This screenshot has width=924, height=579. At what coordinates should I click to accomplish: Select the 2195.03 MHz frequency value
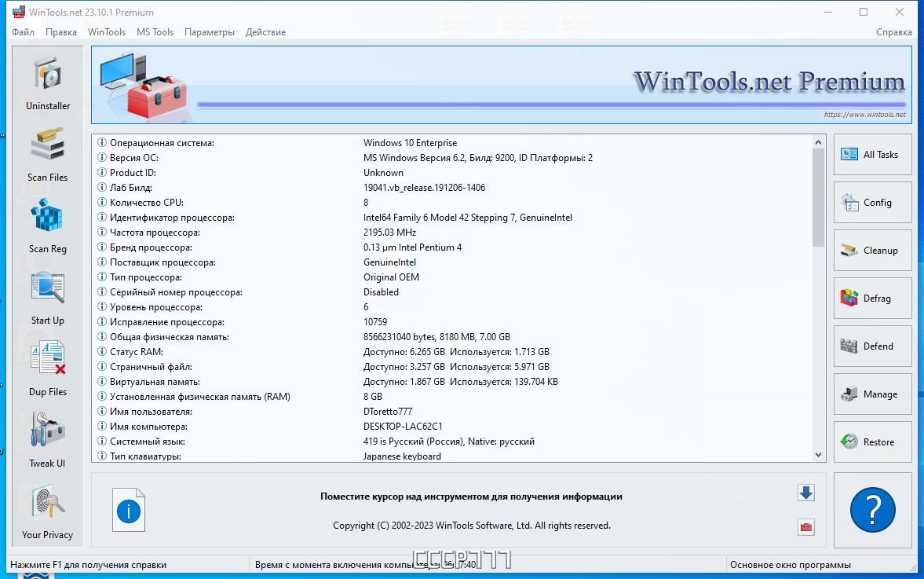[389, 233]
